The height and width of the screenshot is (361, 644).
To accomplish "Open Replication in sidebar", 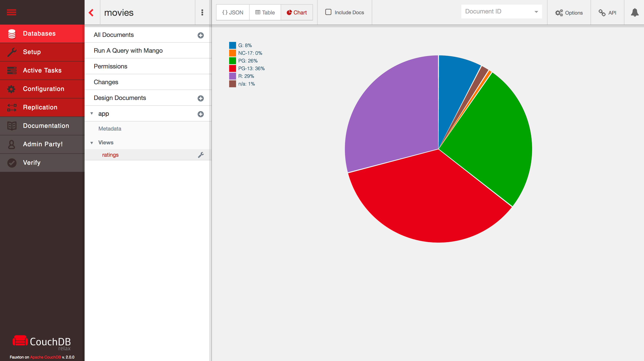I will pyautogui.click(x=40, y=107).
